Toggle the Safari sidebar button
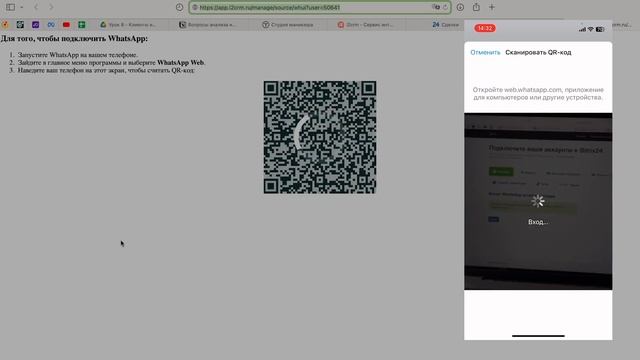Image resolution: width=640 pixels, height=360 pixels. (x=11, y=7)
